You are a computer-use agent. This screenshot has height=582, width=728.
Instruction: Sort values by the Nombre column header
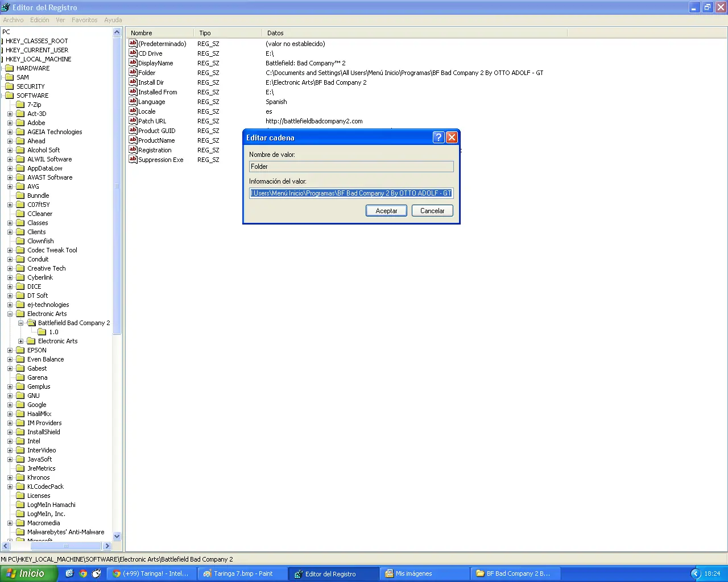pyautogui.click(x=160, y=33)
